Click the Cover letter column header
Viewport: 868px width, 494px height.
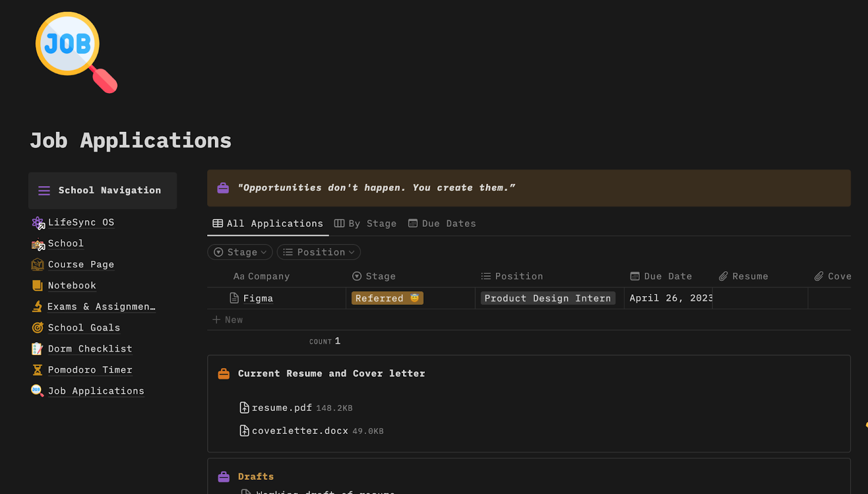[x=833, y=277]
